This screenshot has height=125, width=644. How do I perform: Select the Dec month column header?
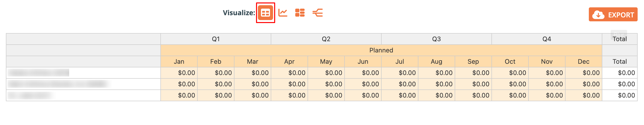click(583, 62)
